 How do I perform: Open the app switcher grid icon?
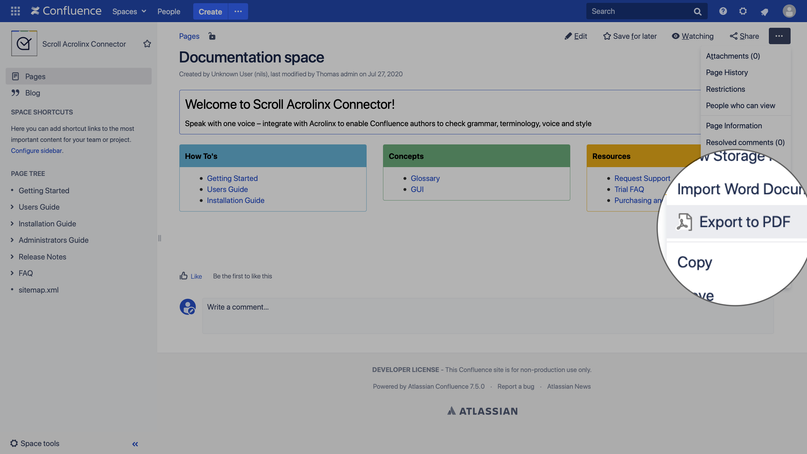point(15,11)
